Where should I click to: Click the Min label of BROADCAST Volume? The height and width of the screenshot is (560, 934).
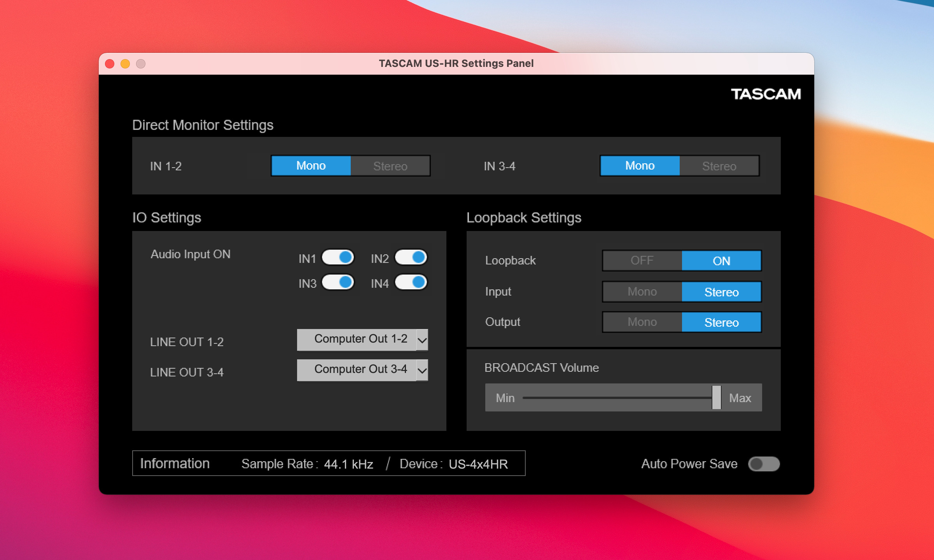[x=505, y=398]
